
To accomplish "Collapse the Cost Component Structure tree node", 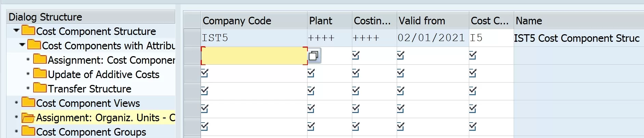I will click(x=16, y=30).
